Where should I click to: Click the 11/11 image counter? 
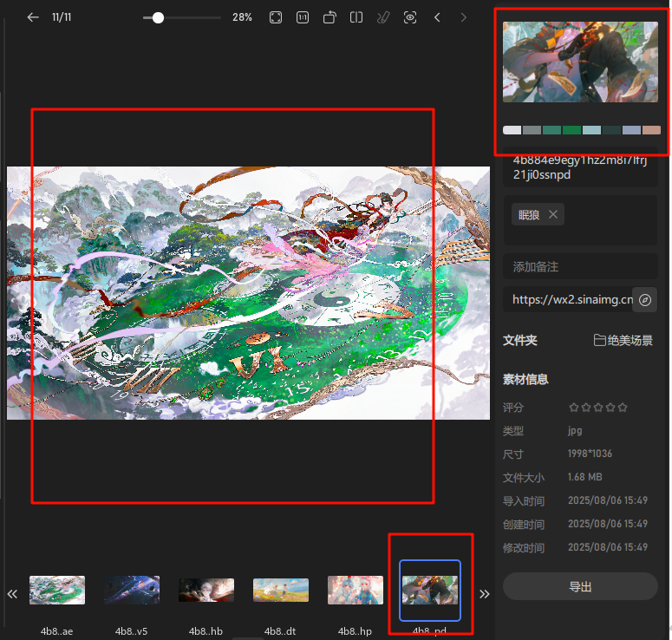click(x=62, y=17)
